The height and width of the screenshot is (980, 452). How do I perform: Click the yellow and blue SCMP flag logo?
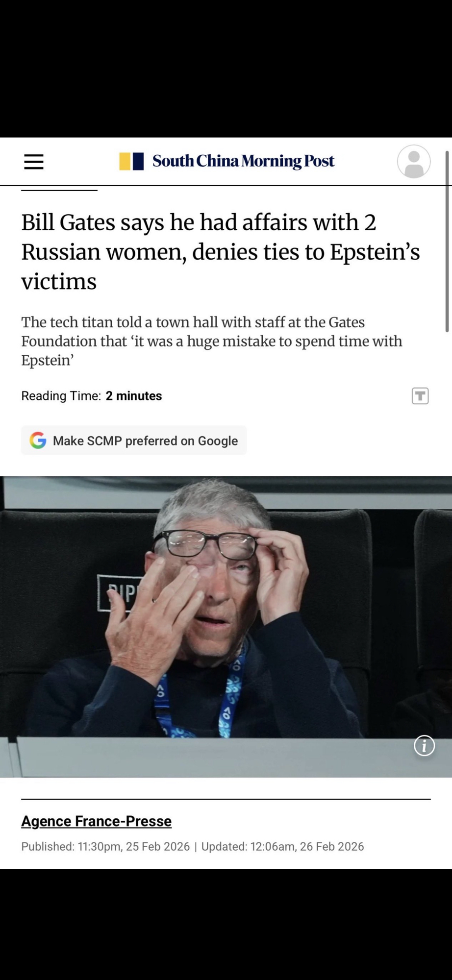tap(131, 161)
